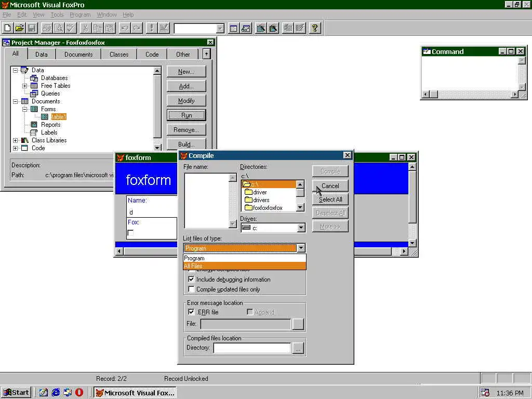The image size is (532, 399).
Task: Click the AutoForm toolbar icon
Action: point(288,28)
